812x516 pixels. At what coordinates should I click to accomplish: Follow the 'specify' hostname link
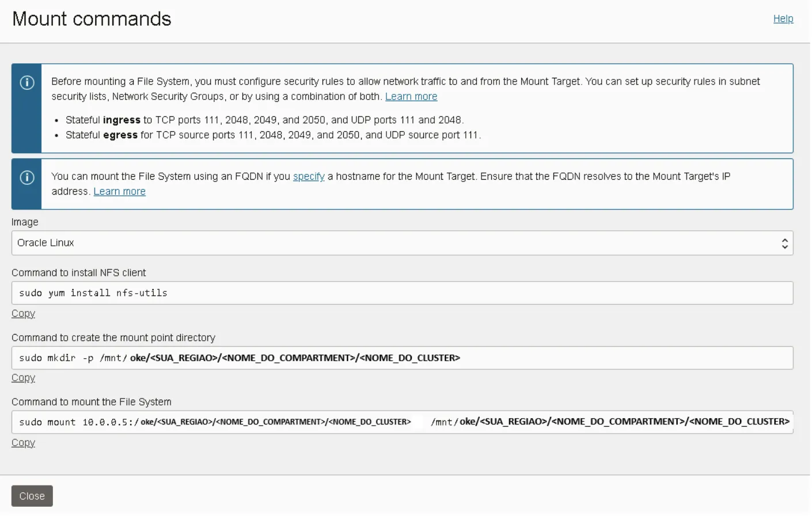309,176
